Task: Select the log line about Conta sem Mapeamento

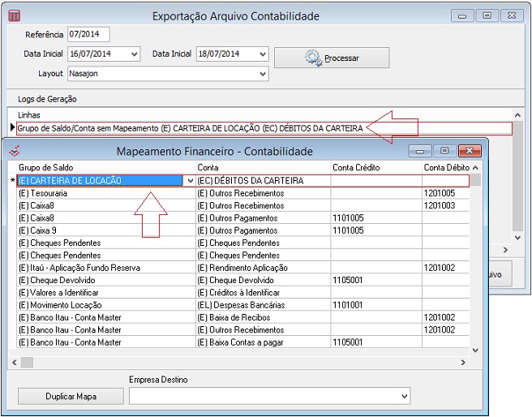Action: pos(190,128)
